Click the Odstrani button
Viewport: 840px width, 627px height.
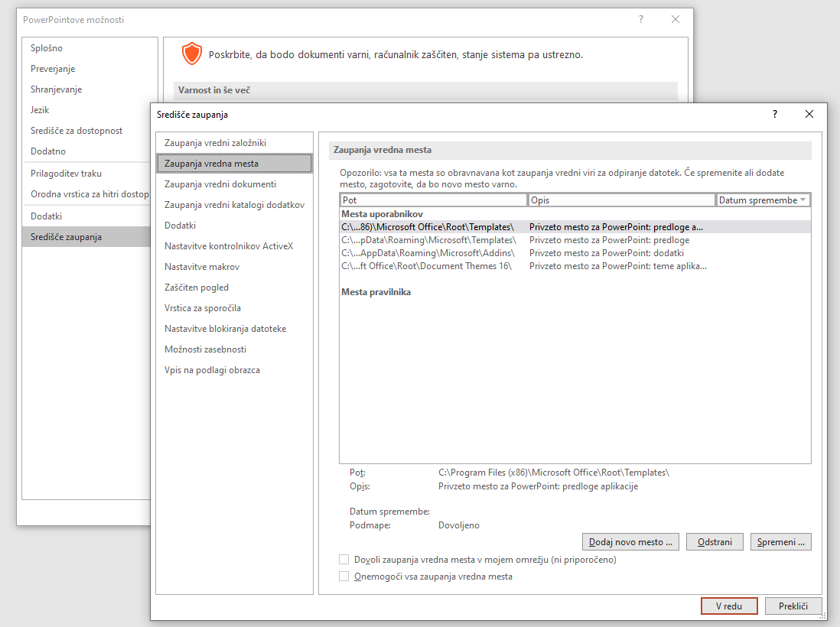[x=715, y=542]
